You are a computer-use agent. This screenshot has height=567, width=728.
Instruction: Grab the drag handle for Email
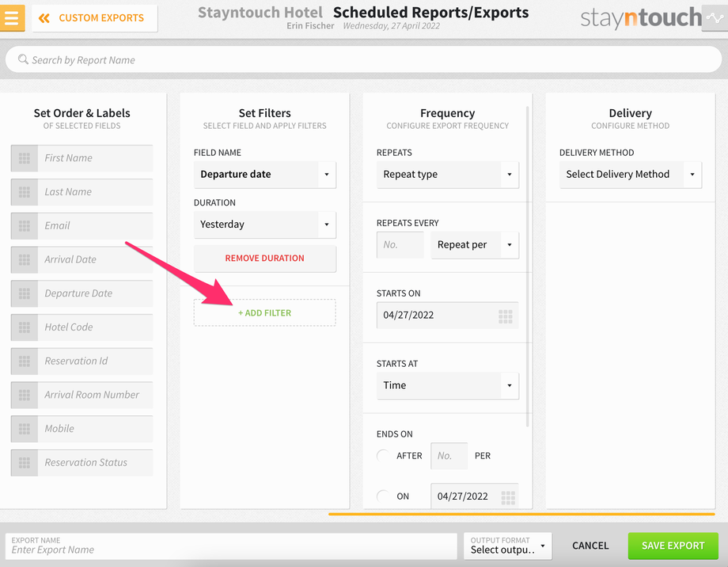pyautogui.click(x=25, y=226)
